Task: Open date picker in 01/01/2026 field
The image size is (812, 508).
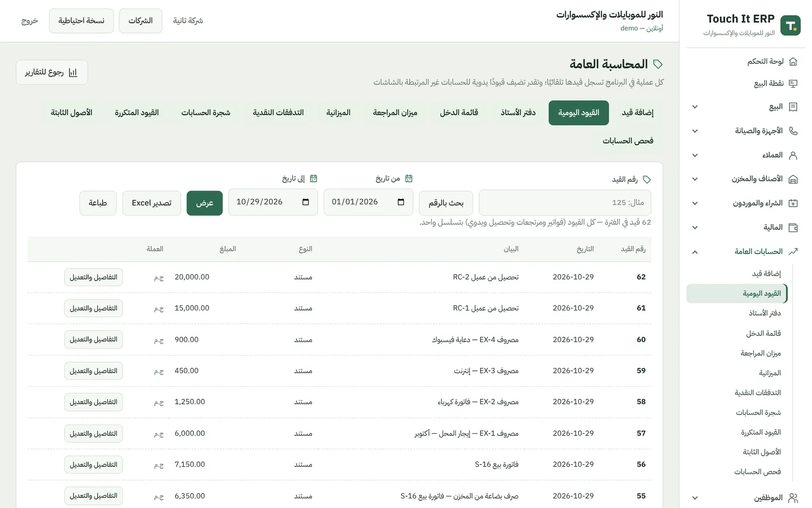Action: coord(401,202)
